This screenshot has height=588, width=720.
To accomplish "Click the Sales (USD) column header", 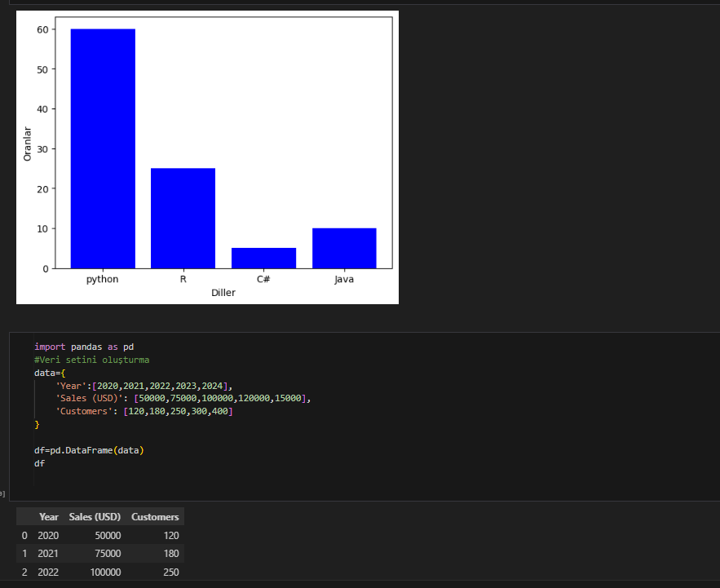I will 95,517.
